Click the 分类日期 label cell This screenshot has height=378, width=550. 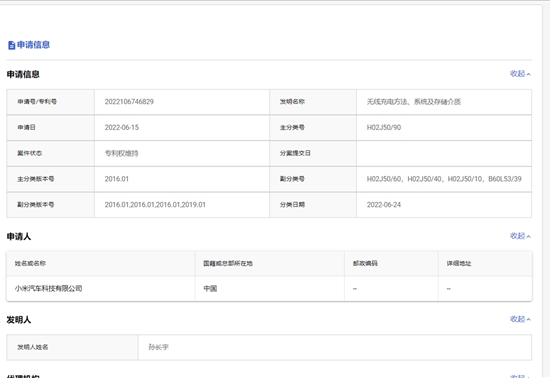[313, 205]
